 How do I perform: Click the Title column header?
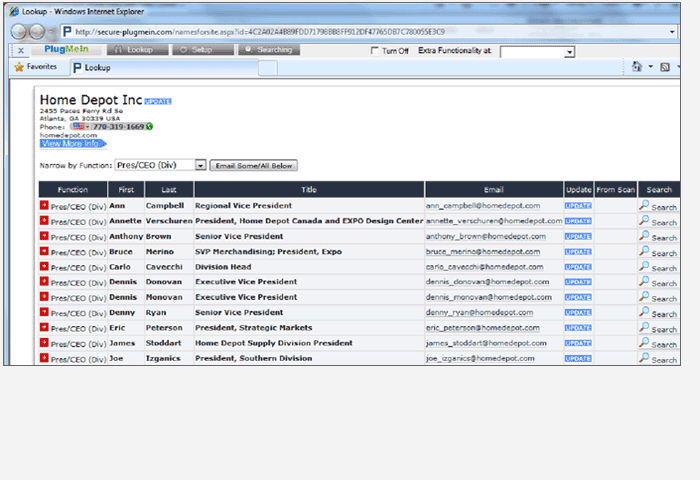click(309, 189)
